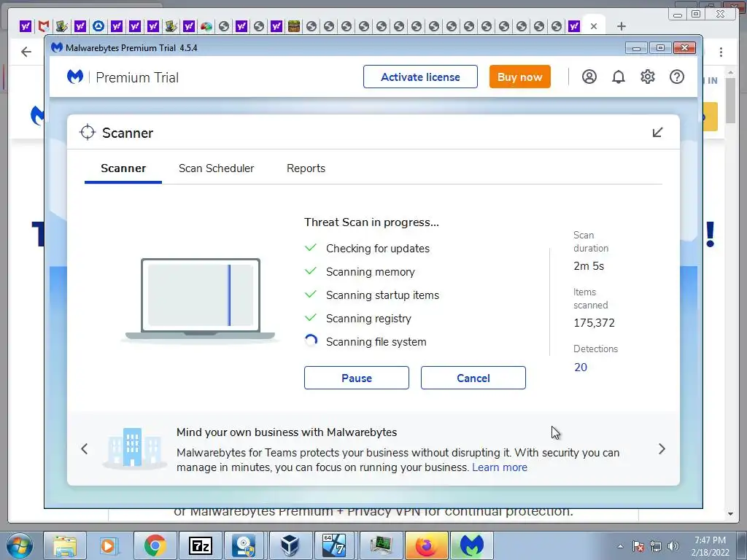The width and height of the screenshot is (747, 560).
Task: Switch to Firefox in the taskbar
Action: [x=426, y=545]
